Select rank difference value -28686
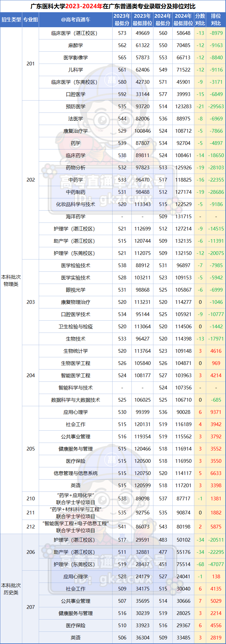Image resolution: width=226 pixels, height=644 pixels. [216, 192]
